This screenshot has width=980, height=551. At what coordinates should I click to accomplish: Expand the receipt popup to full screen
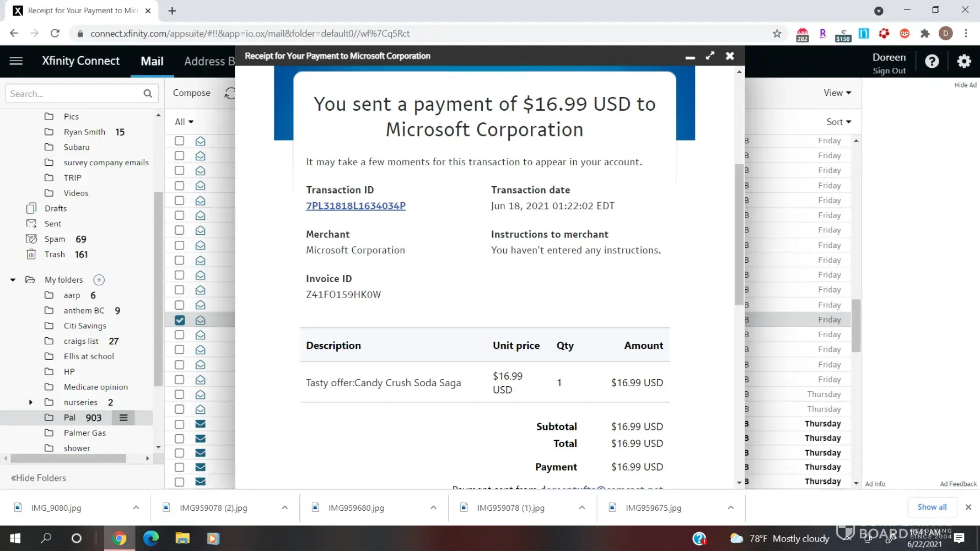point(710,56)
